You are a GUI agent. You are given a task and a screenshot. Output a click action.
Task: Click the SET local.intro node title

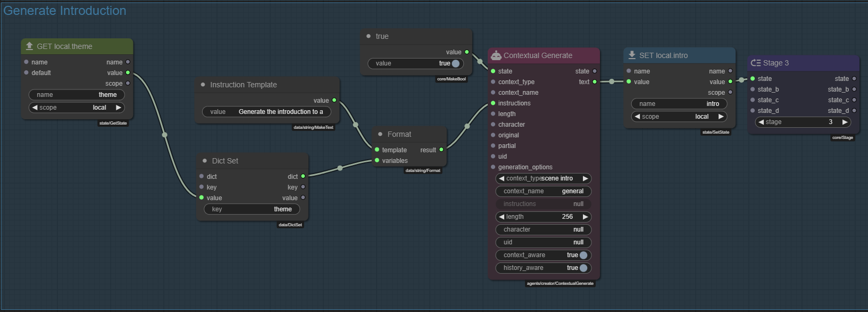point(663,55)
